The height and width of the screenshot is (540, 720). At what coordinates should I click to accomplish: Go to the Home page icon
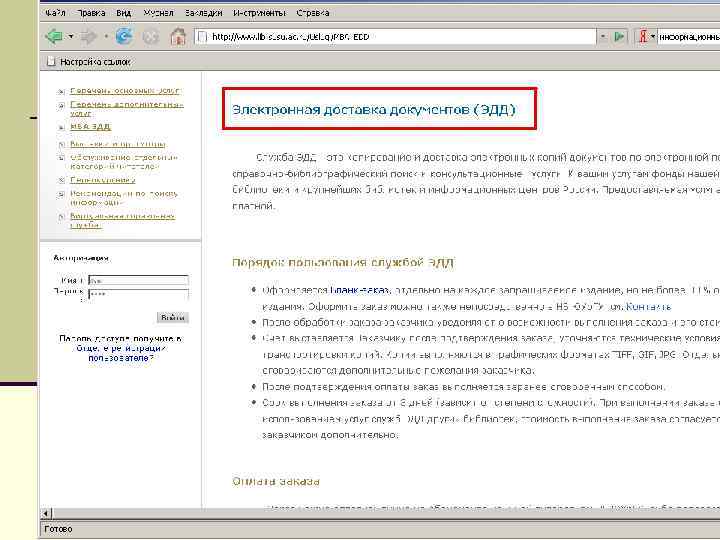click(178, 36)
